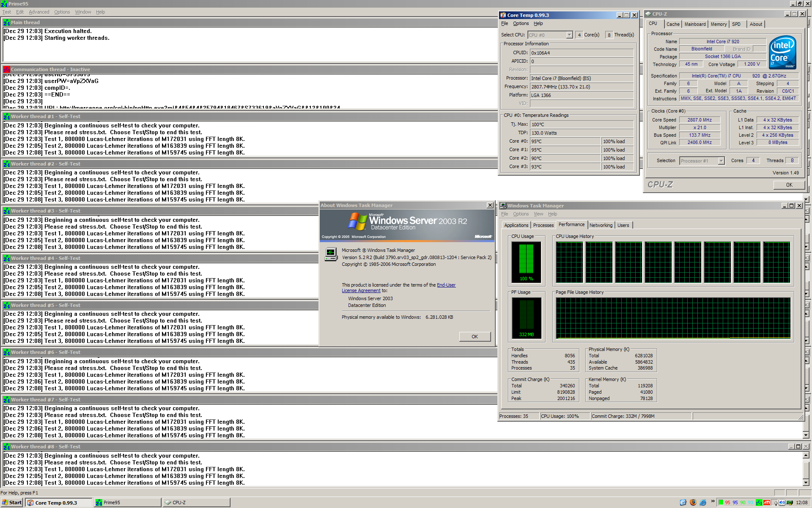Image resolution: width=812 pixels, height=508 pixels.
Task: Click the CPU-Z taskbar button
Action: pyautogui.click(x=197, y=502)
